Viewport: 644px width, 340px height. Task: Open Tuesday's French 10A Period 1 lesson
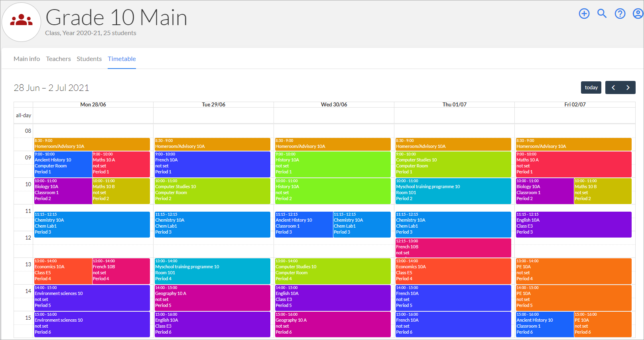click(212, 164)
